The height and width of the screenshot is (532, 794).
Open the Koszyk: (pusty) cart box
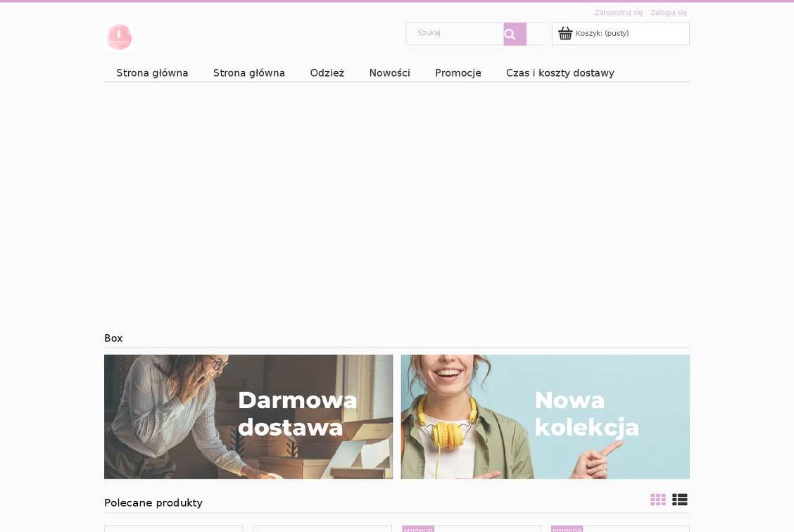click(620, 33)
